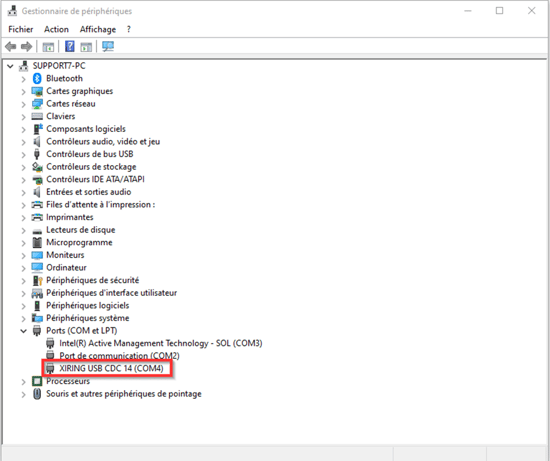Image resolution: width=550 pixels, height=461 pixels.
Task: Expand the Cartes réseau node
Action: [24, 104]
